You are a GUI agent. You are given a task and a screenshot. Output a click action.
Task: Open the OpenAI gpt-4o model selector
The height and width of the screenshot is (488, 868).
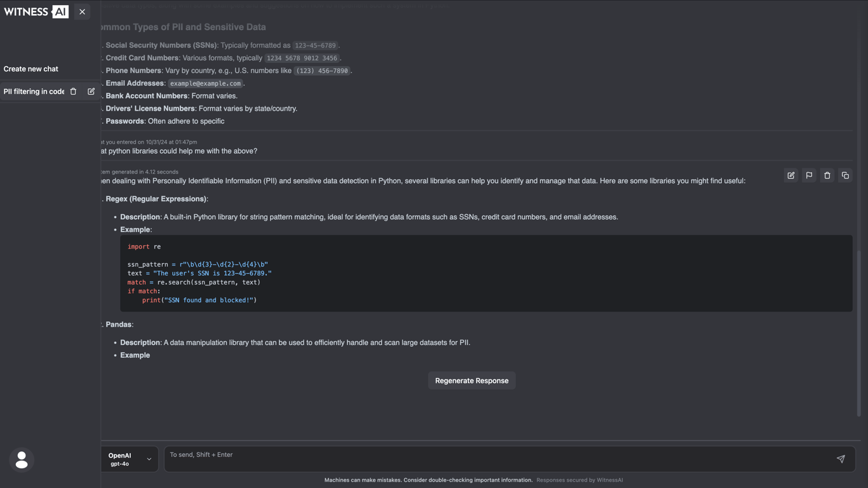point(130,459)
